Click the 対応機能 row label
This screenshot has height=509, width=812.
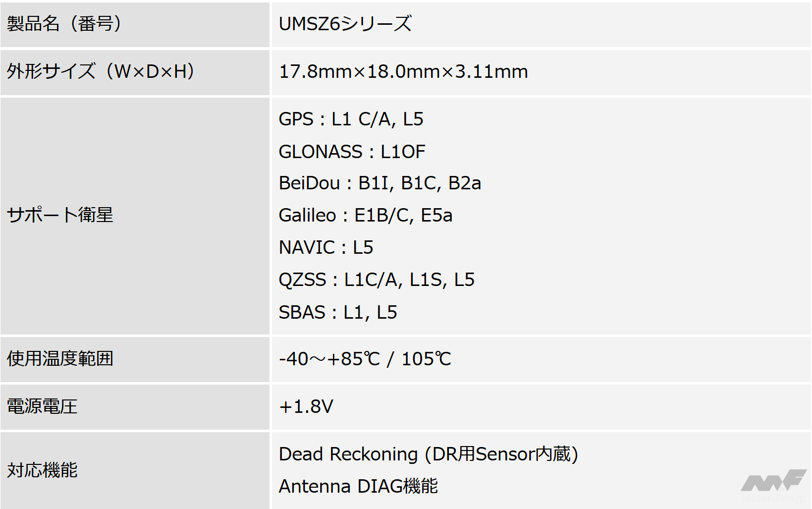coord(42,470)
